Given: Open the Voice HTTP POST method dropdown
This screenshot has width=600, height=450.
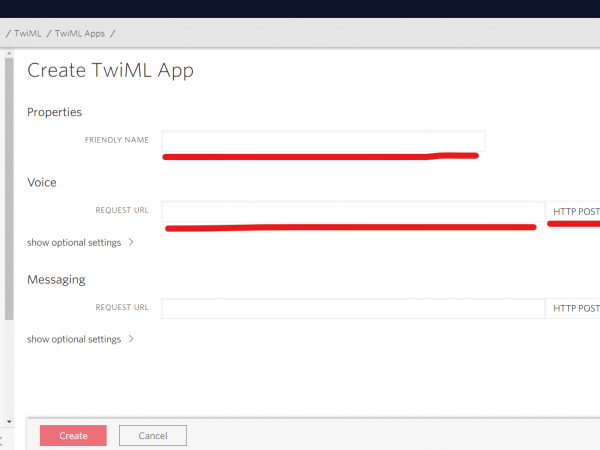Looking at the screenshot, I should (573, 211).
